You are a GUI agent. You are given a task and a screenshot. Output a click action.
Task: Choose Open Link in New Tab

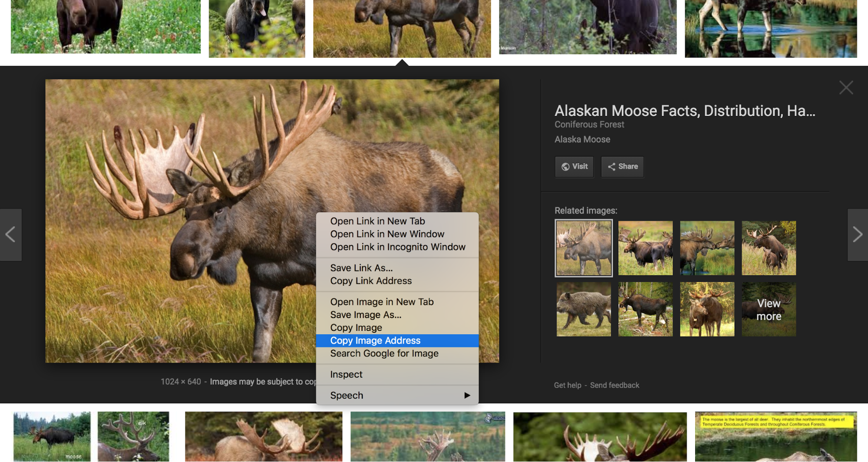[x=377, y=221]
